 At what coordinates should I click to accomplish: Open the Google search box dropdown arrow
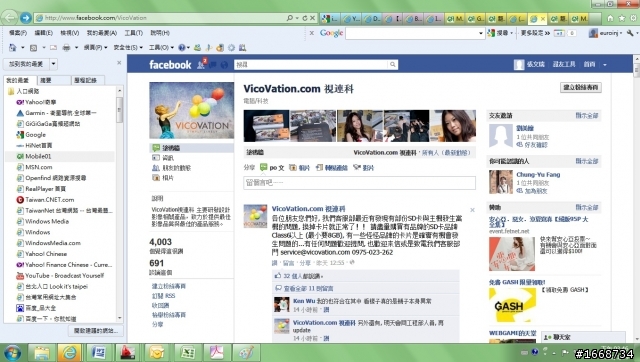coord(481,33)
